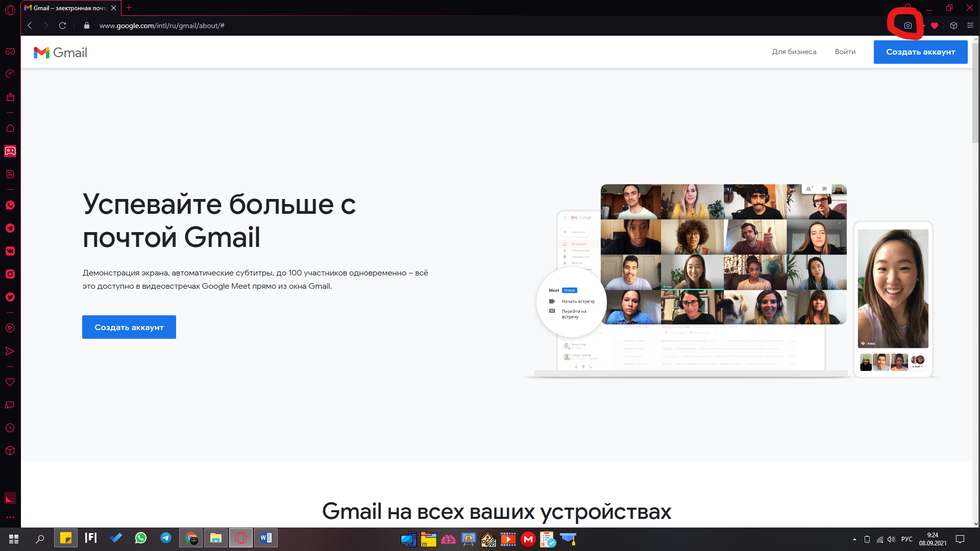The image size is (980, 551).
Task: Open History clock icon in sidebar
Action: click(x=10, y=428)
